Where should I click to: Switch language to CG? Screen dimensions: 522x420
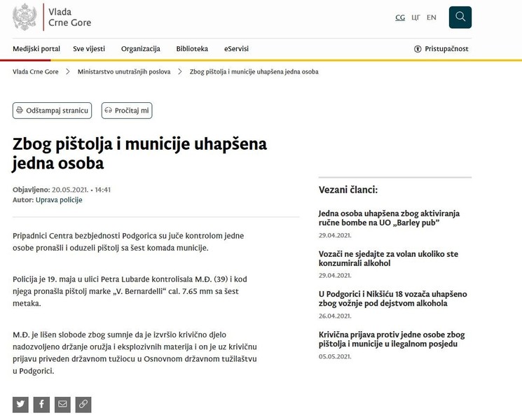[400, 17]
